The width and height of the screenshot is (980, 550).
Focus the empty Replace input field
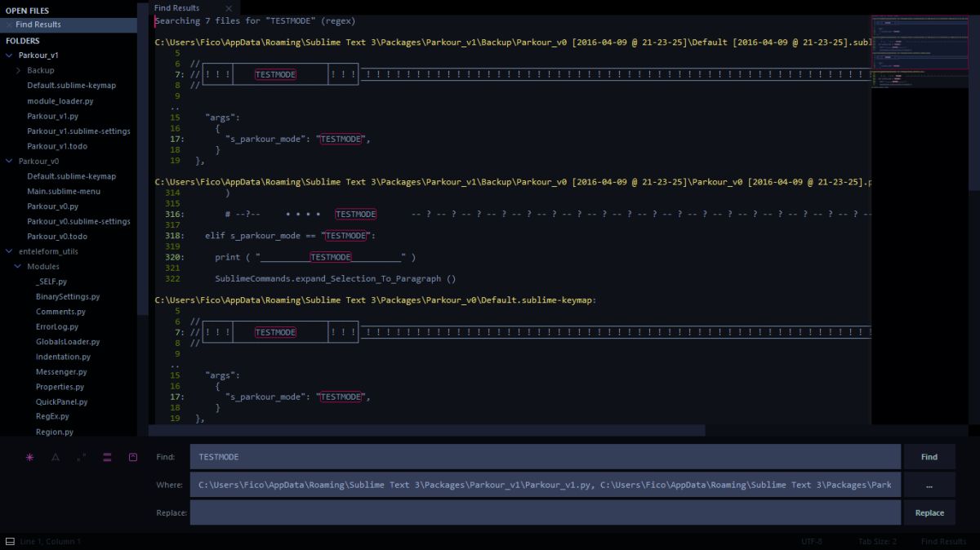click(x=545, y=512)
